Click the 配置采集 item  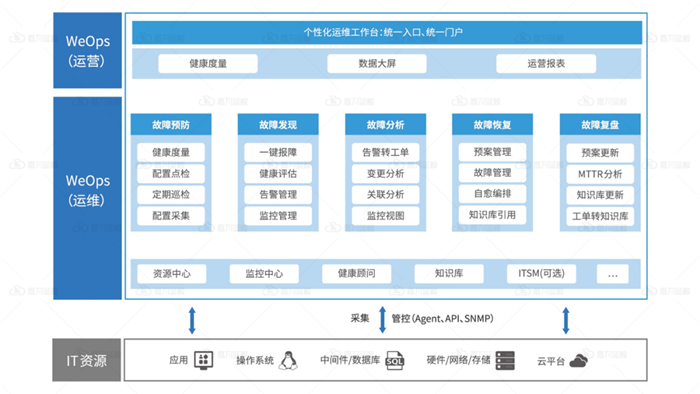click(171, 216)
